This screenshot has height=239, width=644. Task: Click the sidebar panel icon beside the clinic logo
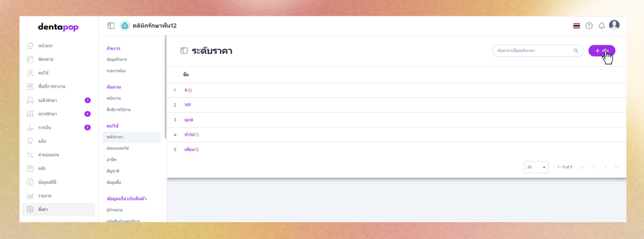[x=111, y=26]
